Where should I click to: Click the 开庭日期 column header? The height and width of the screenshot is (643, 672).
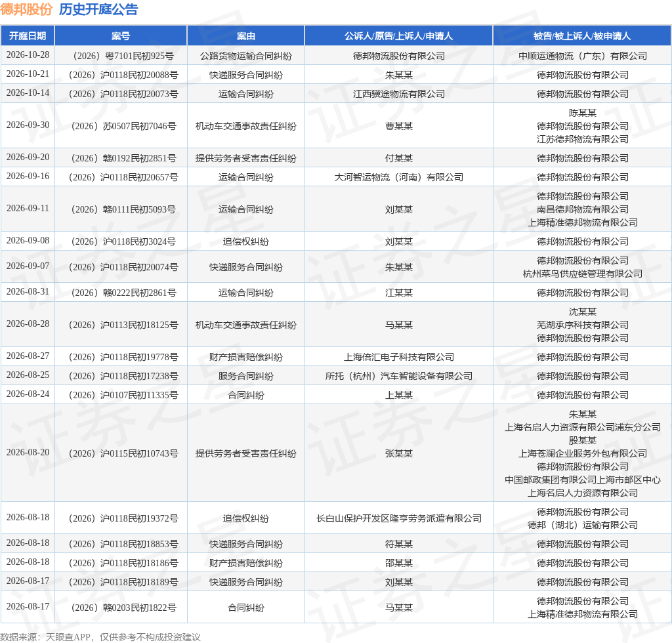pyautogui.click(x=28, y=36)
